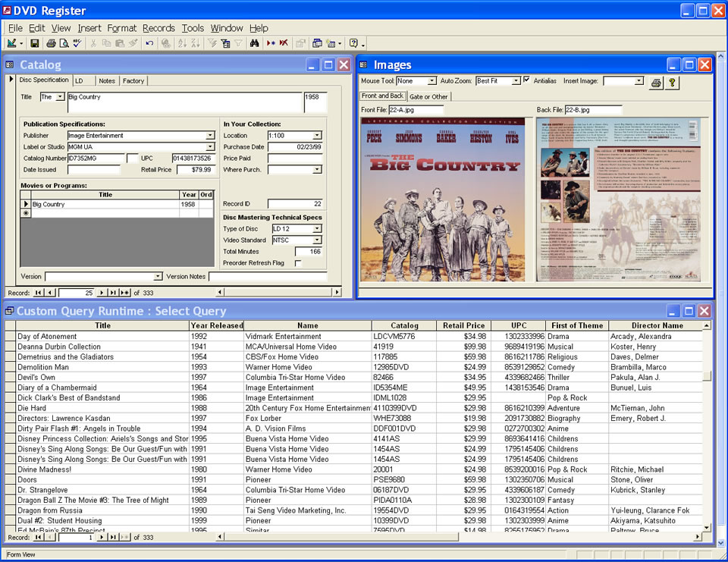Viewport: 728px width, 562px height.
Task: Open Print Preview from the toolbar
Action: (64, 44)
